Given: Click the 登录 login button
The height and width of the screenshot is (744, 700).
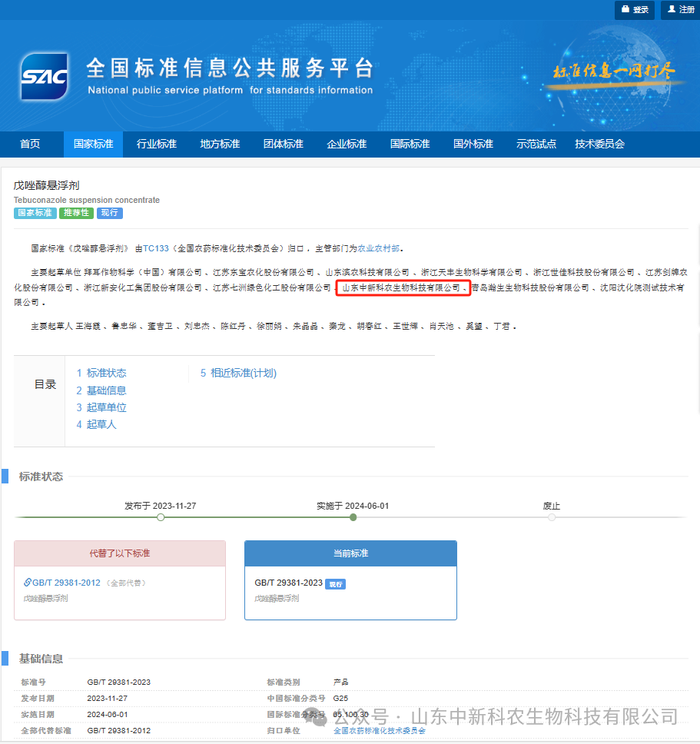Looking at the screenshot, I should 635,9.
